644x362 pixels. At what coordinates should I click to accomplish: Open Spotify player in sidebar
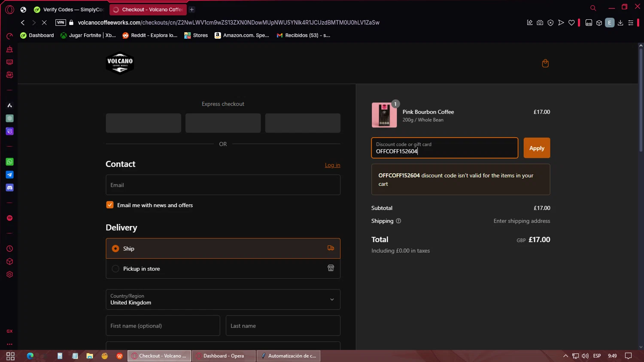[9, 218]
